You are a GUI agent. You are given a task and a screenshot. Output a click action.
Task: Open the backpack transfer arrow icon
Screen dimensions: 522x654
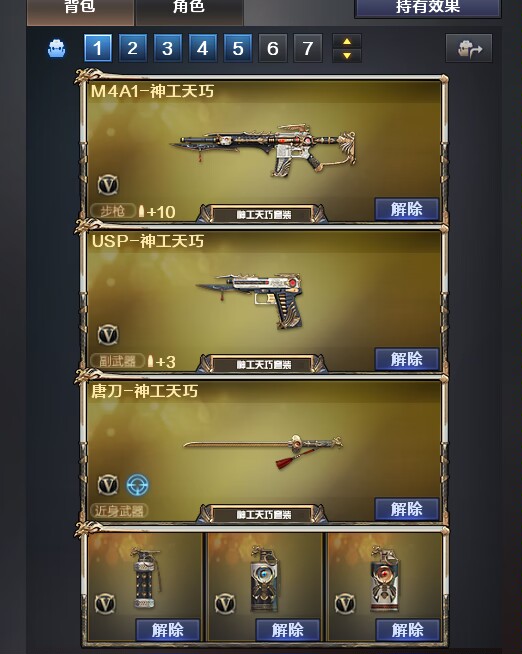click(469, 48)
